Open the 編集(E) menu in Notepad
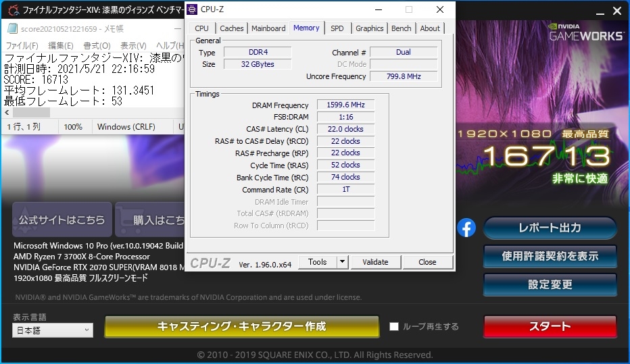 click(61, 46)
